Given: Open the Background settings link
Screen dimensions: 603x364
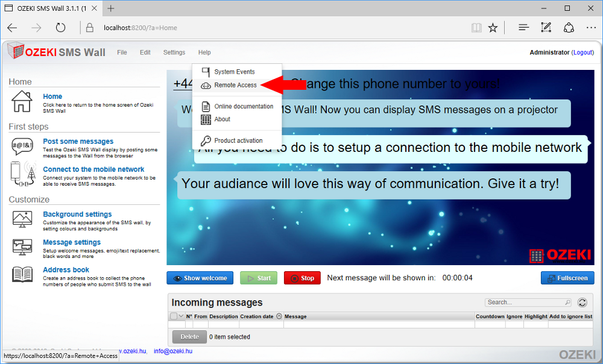Looking at the screenshot, I should coord(77,214).
